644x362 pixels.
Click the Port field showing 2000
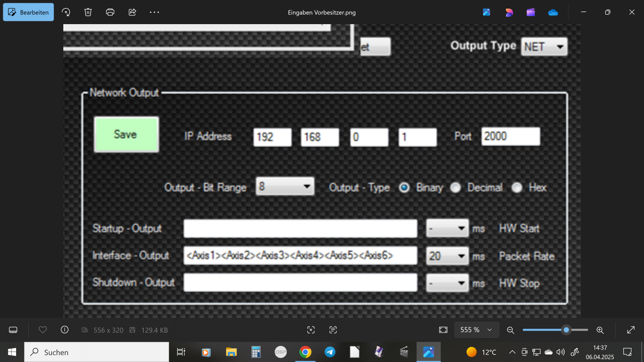tap(510, 136)
